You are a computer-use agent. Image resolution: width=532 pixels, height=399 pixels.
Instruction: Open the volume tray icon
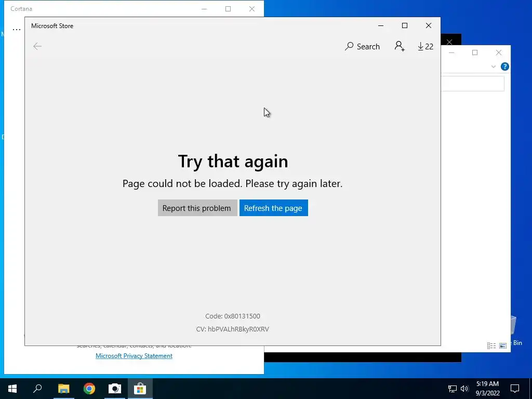(x=464, y=389)
